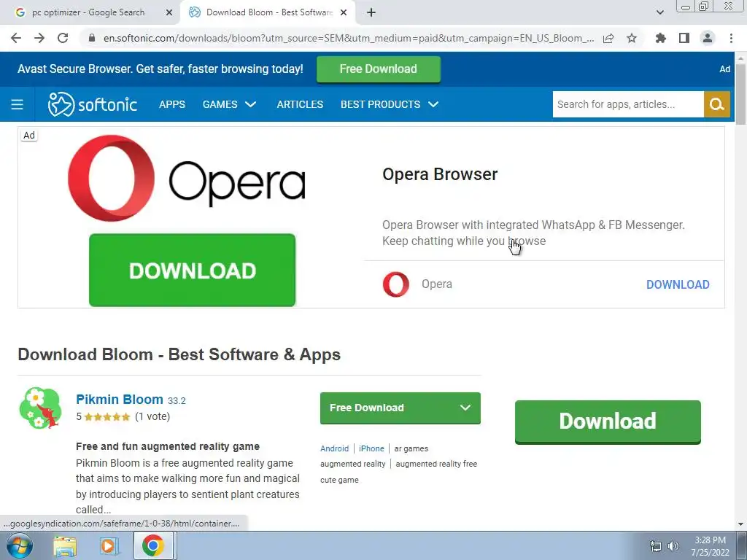Click the Ad label badge

coord(29,135)
